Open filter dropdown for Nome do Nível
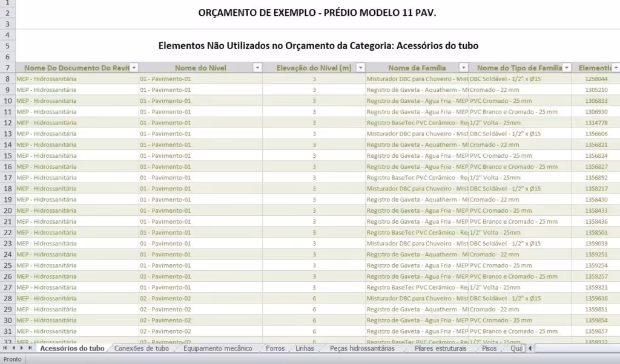Image resolution: width=620 pixels, height=364 pixels. pos(257,68)
